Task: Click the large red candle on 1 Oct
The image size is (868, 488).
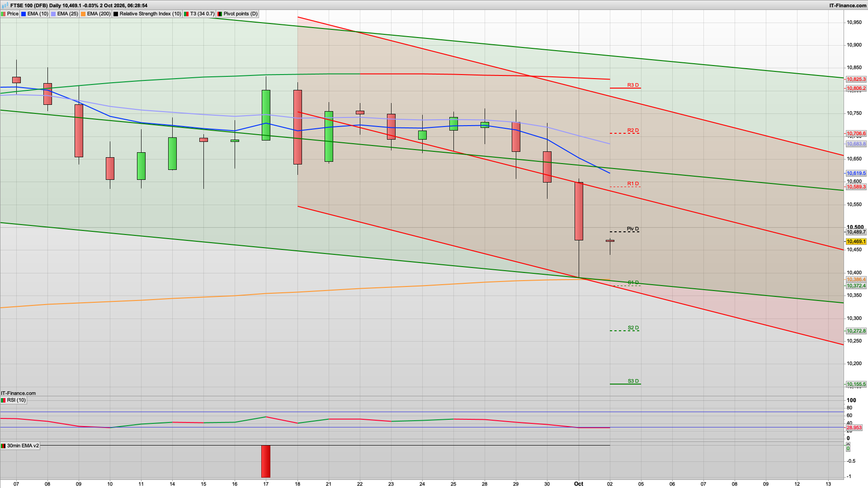Action: [579, 211]
